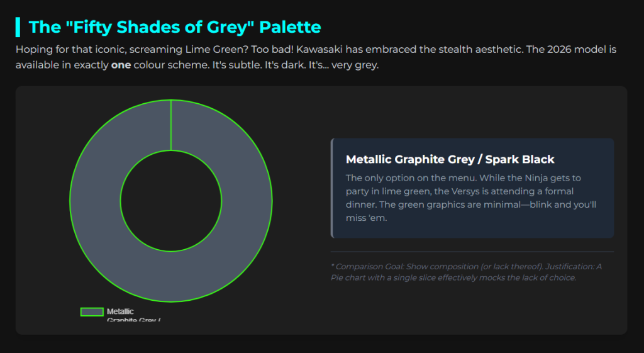Viewport: 644px width, 353px height.
Task: Click the bold word "one" in the intro
Action: pyautogui.click(x=121, y=65)
